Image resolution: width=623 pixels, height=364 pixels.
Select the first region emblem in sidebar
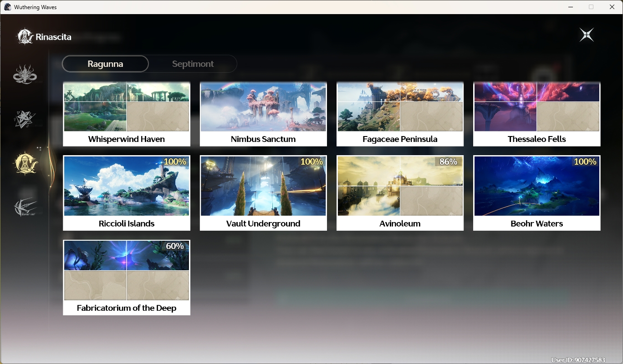pos(25,74)
